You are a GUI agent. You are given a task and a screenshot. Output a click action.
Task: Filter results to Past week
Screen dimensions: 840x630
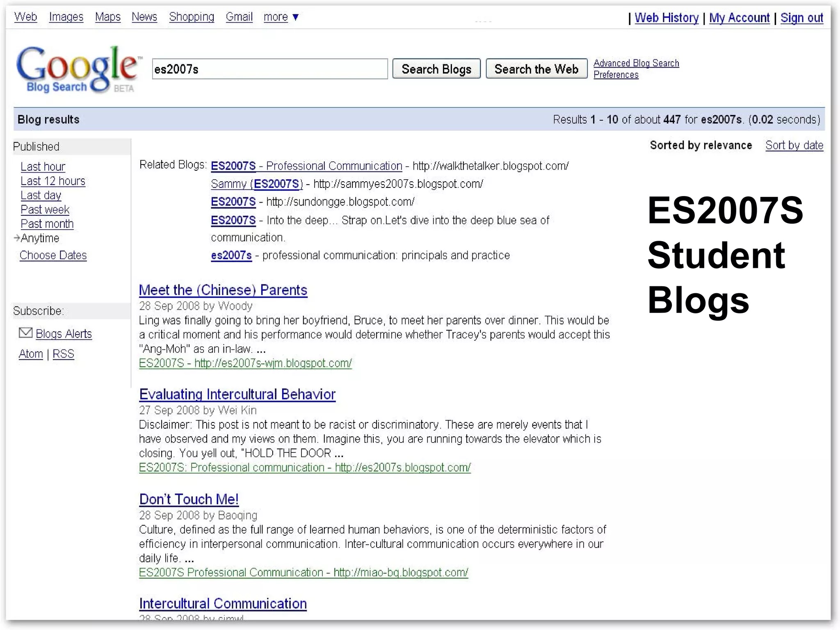(x=45, y=210)
